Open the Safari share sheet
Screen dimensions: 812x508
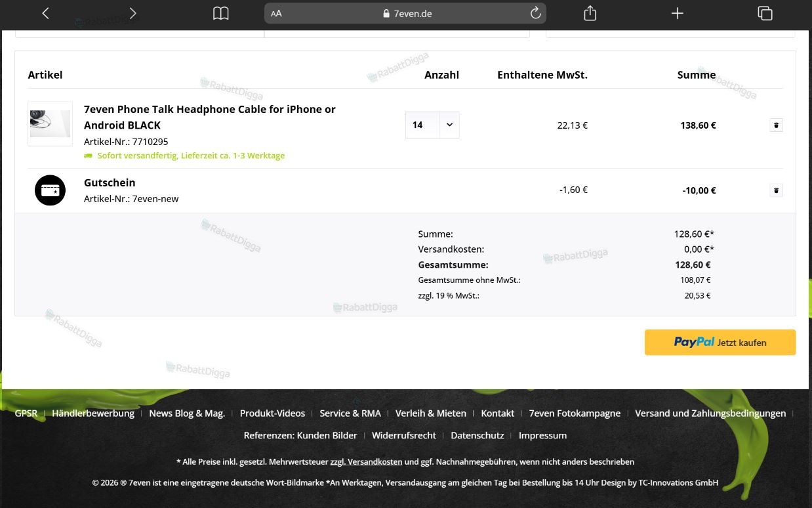coord(590,13)
